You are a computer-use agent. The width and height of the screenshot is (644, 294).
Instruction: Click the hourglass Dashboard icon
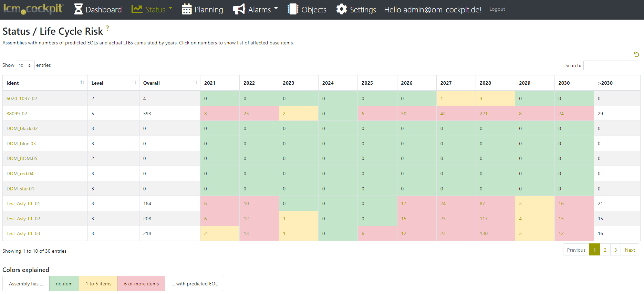[79, 9]
